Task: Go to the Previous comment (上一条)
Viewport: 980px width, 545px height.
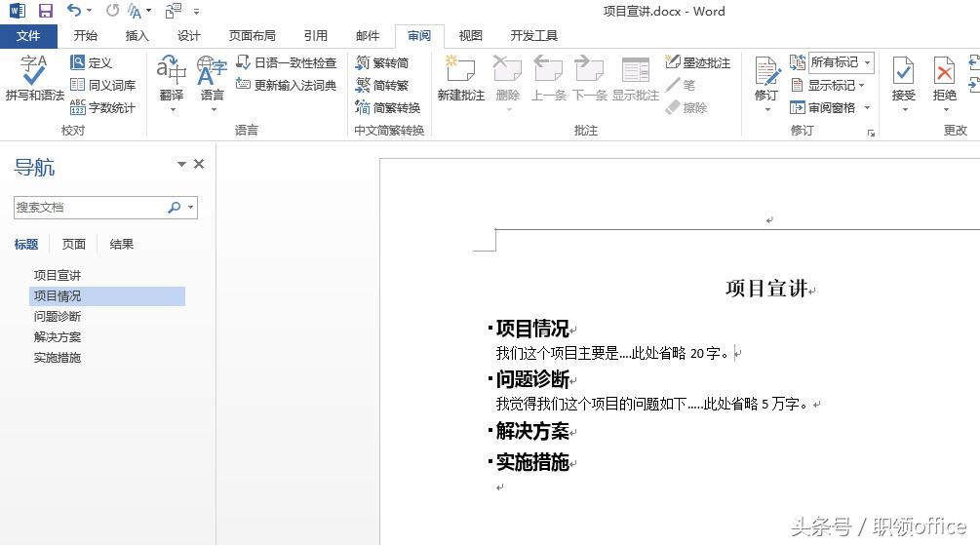Action: click(548, 79)
